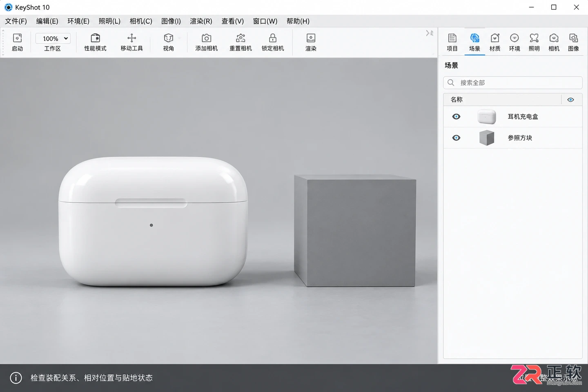Open the 项目 panel tab
Screen dimensions: 588x392
452,42
